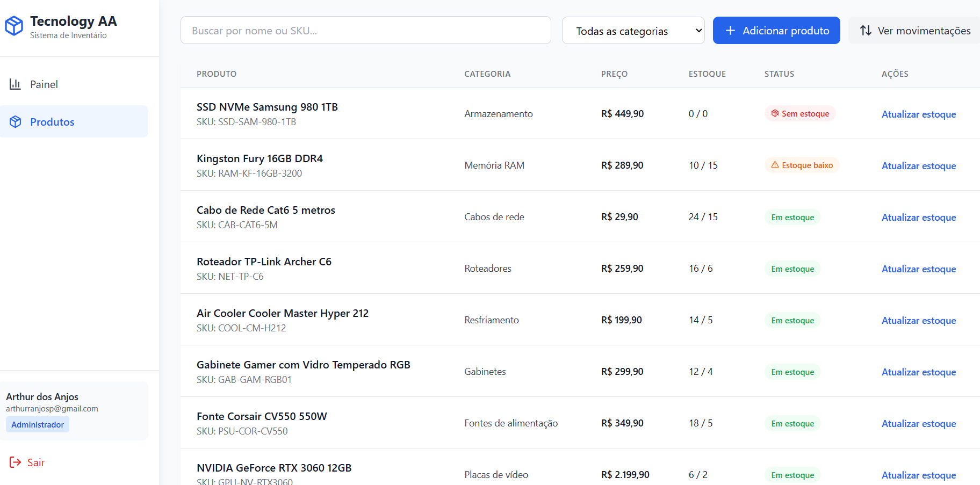Select the Produtos menu item
The width and height of the screenshot is (980, 485).
[52, 122]
